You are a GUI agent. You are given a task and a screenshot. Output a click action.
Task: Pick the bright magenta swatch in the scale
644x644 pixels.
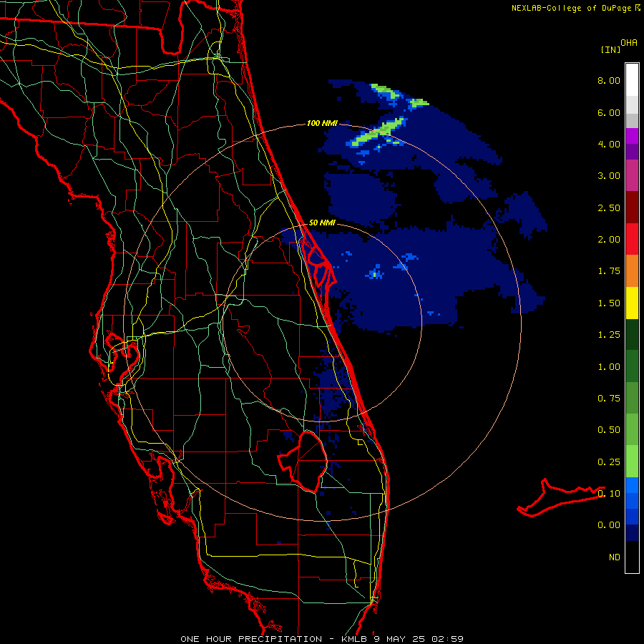pos(632,136)
